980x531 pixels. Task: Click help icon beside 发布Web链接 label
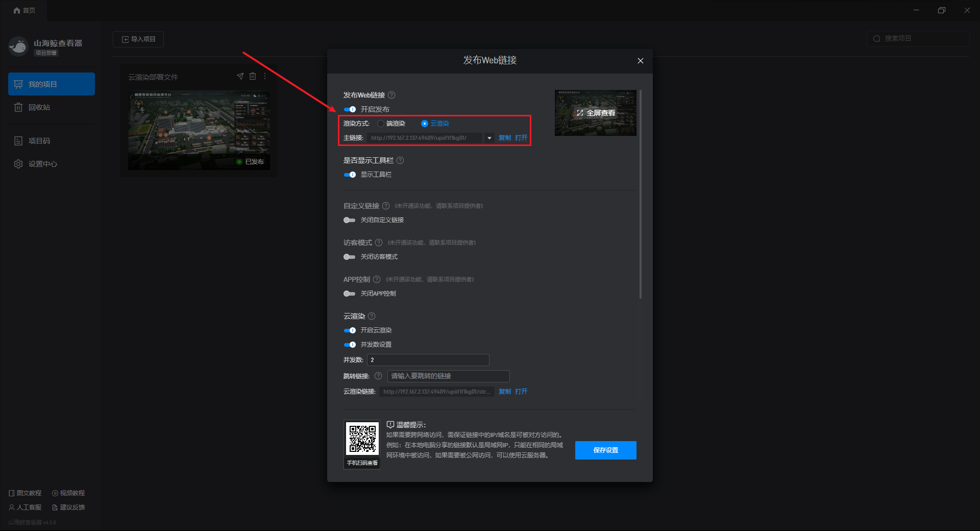pos(391,95)
